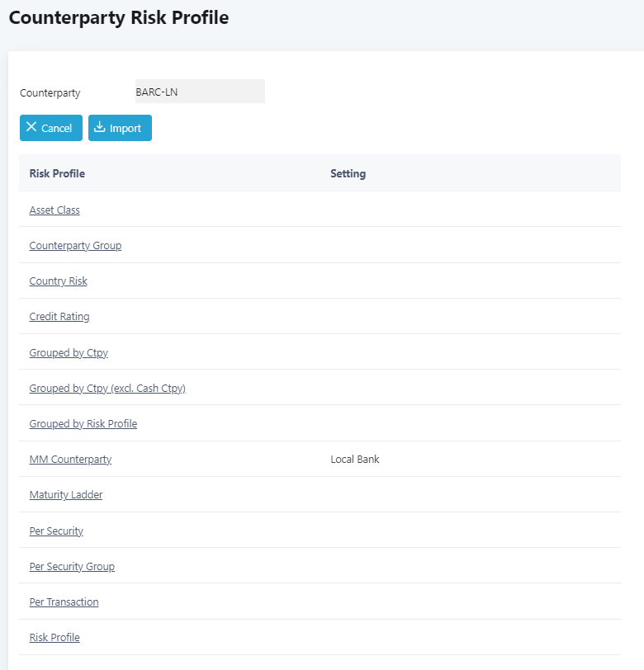Click the download icon on Import button
The height and width of the screenshot is (670, 644).
[99, 127]
